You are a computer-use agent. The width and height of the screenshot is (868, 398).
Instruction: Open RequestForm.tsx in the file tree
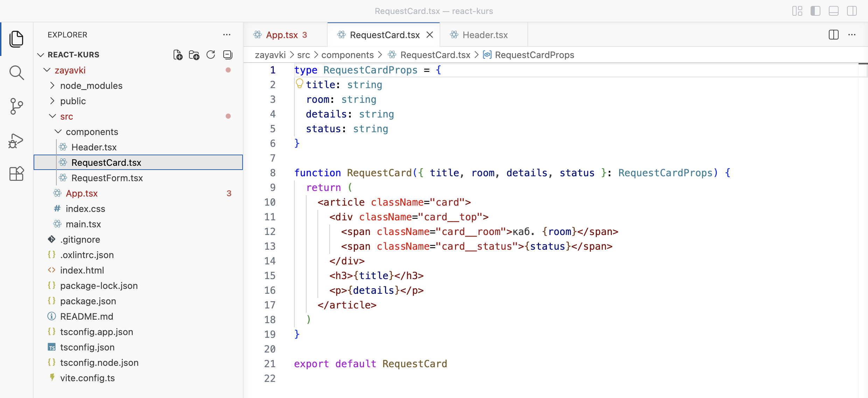[x=138, y=178]
